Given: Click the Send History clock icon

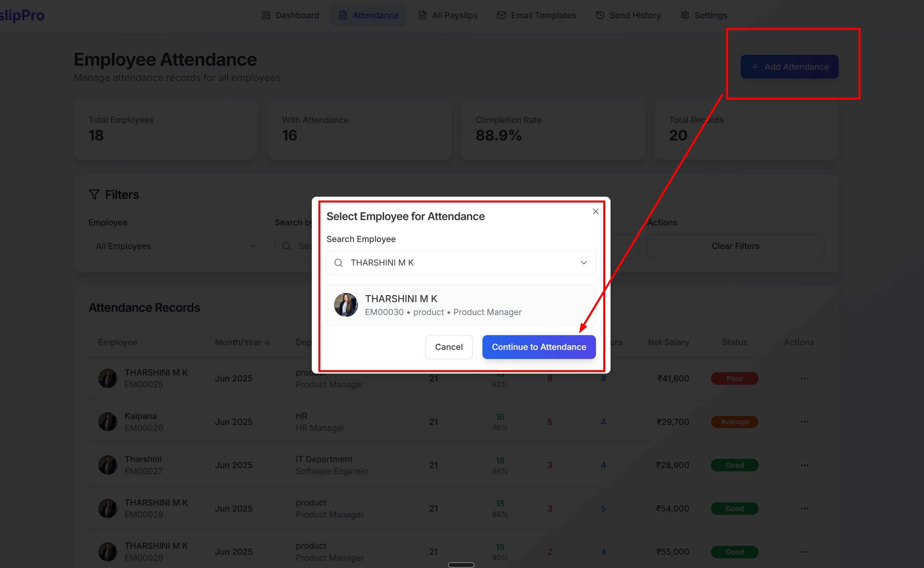Looking at the screenshot, I should 600,15.
